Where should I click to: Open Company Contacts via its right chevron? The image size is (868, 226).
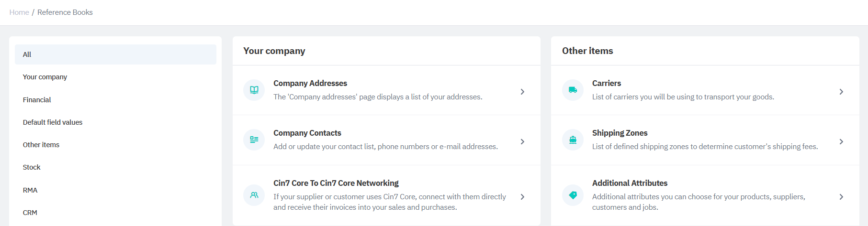click(x=522, y=141)
